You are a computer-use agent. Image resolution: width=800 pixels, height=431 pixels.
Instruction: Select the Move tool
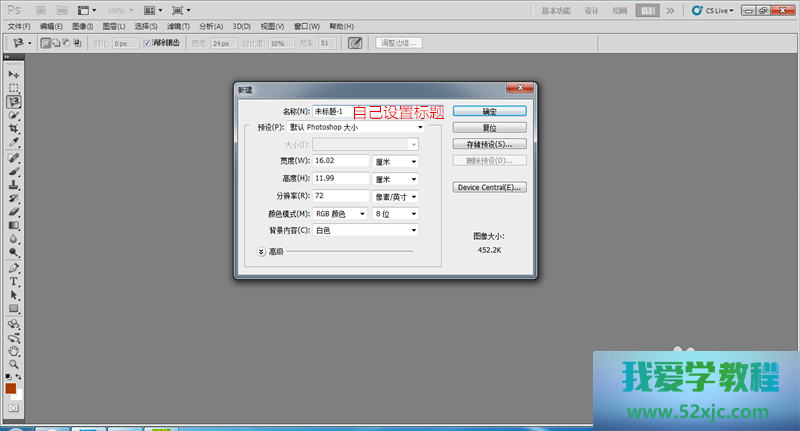(14, 74)
